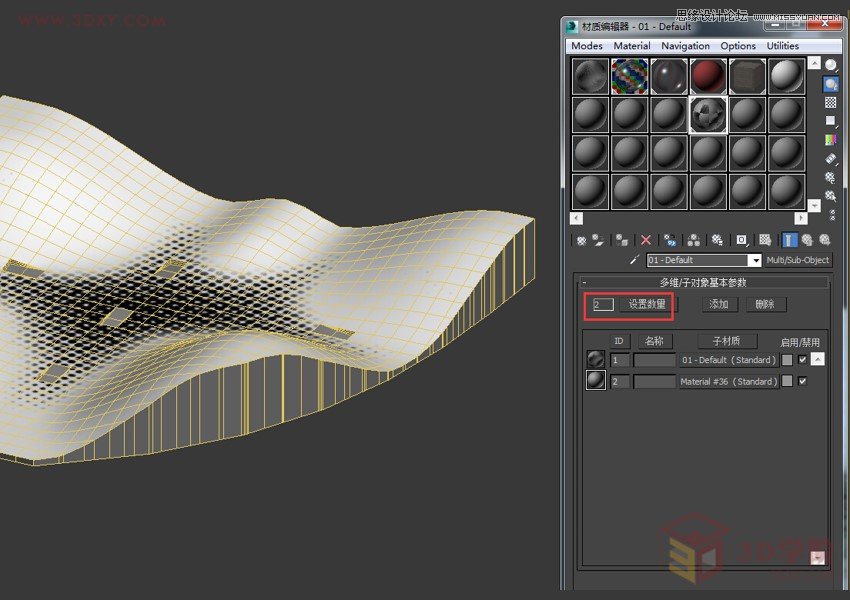Viewport: 850px width, 600px height.
Task: Click the Make Preview icon
Action: (830, 159)
